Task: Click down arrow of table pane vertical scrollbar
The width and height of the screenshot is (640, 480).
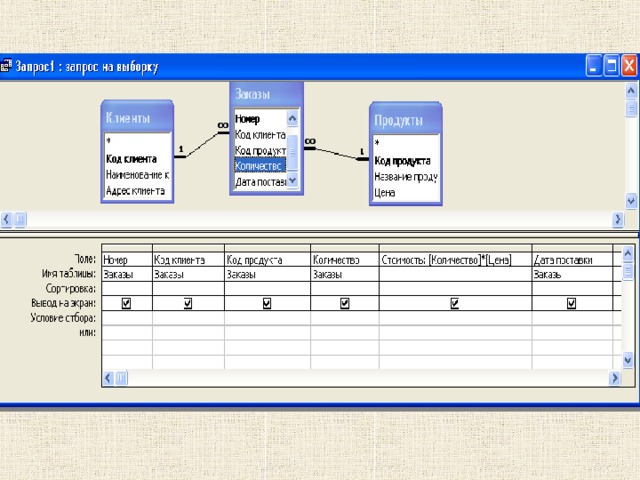Action: pyautogui.click(x=631, y=201)
